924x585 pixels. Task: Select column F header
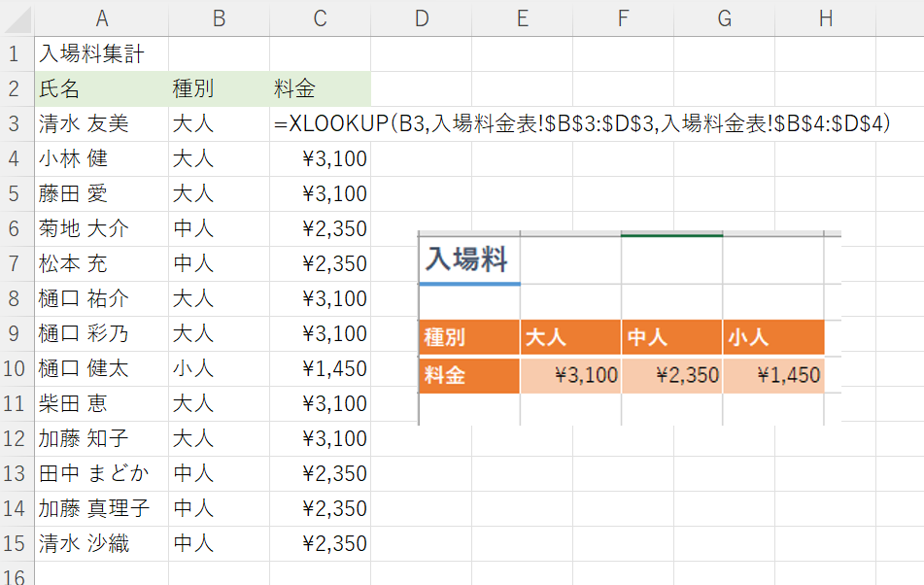coord(623,18)
